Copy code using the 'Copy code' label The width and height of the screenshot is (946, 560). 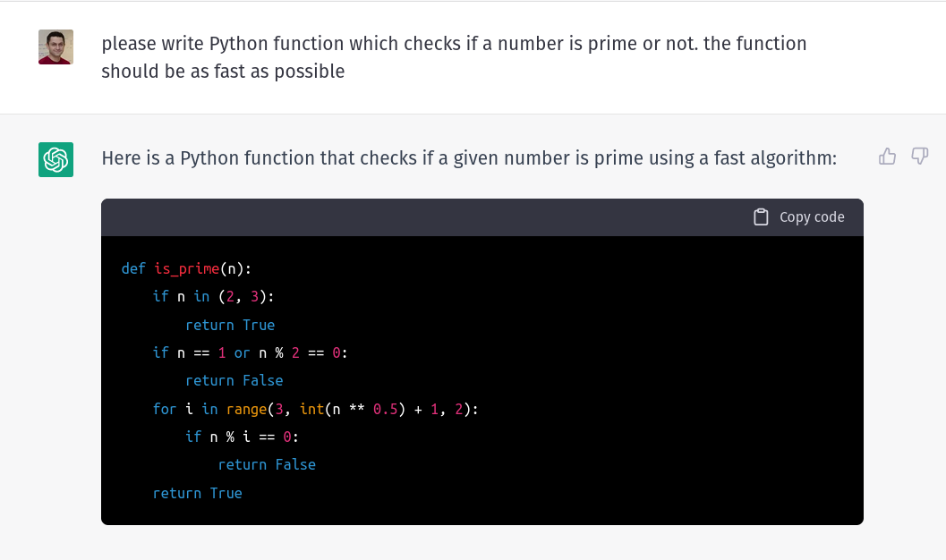click(812, 217)
